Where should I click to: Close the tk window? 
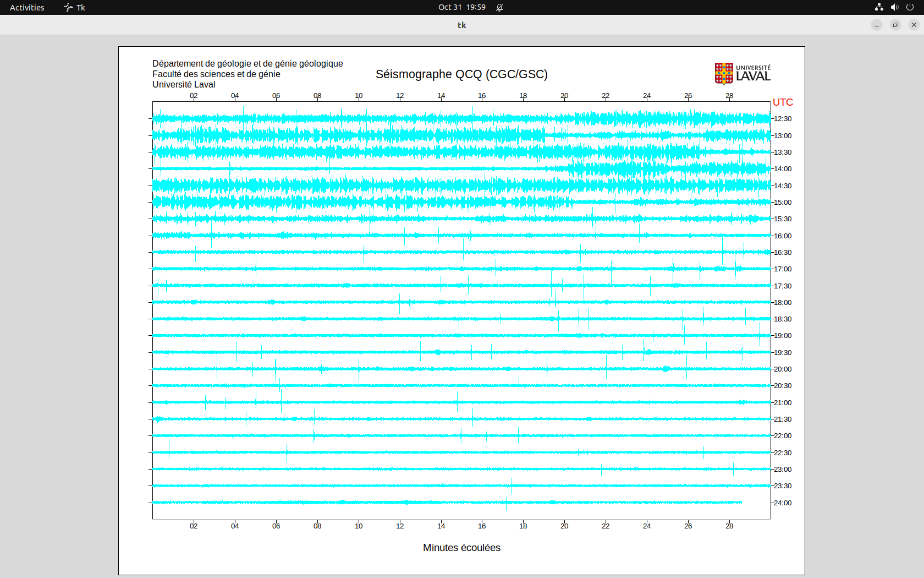(x=914, y=25)
